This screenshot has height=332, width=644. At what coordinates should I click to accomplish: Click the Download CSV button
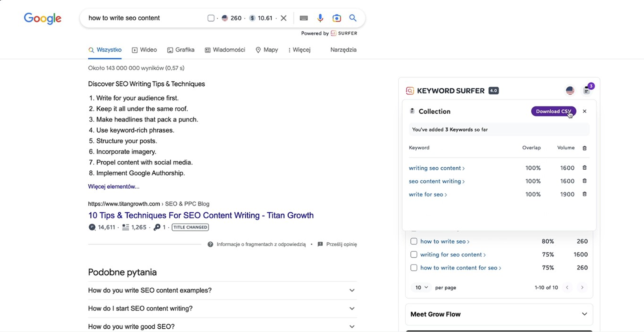click(x=553, y=111)
